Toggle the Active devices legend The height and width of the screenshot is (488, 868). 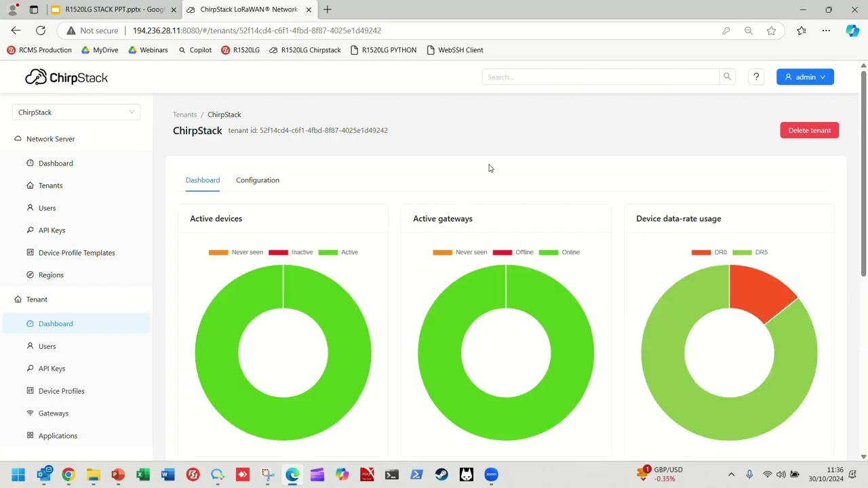pos(338,252)
